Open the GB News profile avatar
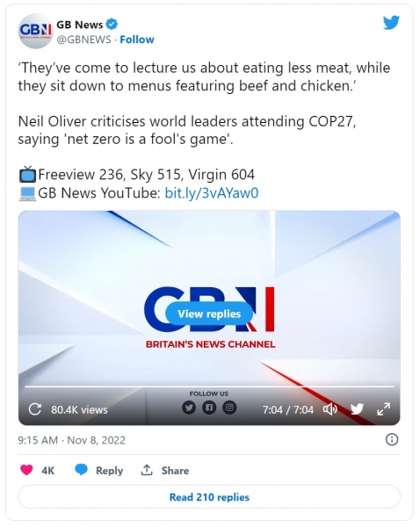 click(35, 31)
